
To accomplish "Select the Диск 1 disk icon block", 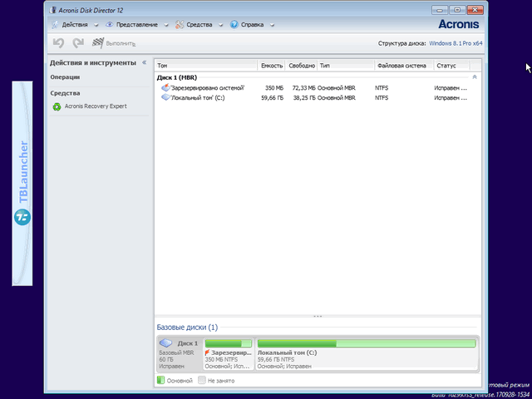I will [x=179, y=352].
